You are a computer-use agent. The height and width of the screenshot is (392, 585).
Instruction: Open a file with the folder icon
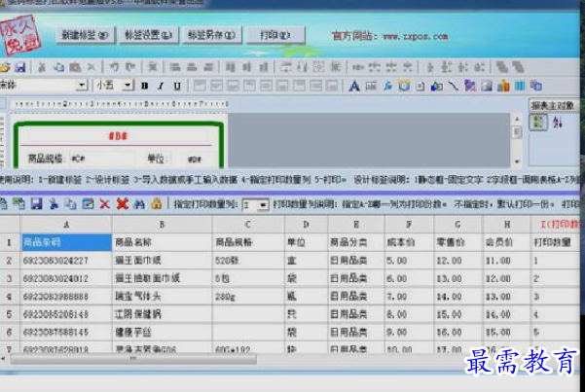pos(5,67)
